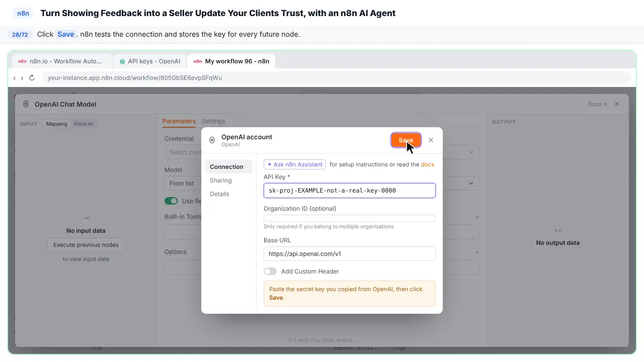Click the 'I wish this node would...' text

point(322,340)
